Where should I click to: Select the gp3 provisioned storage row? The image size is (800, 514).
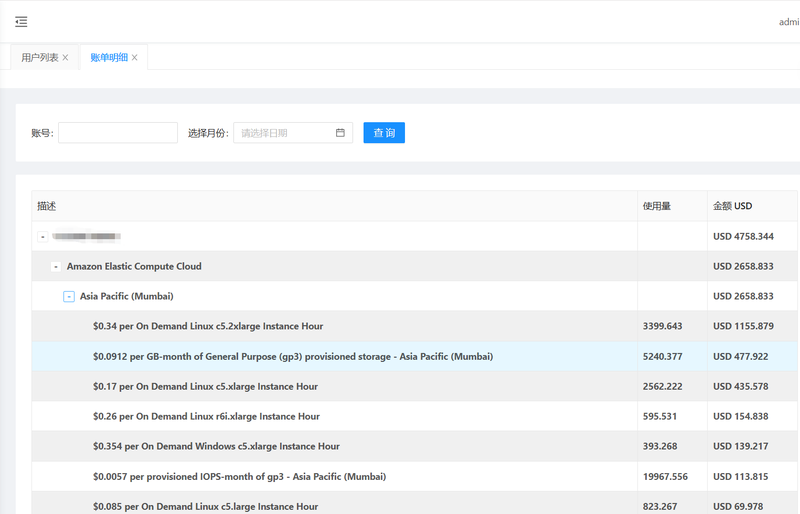point(414,356)
